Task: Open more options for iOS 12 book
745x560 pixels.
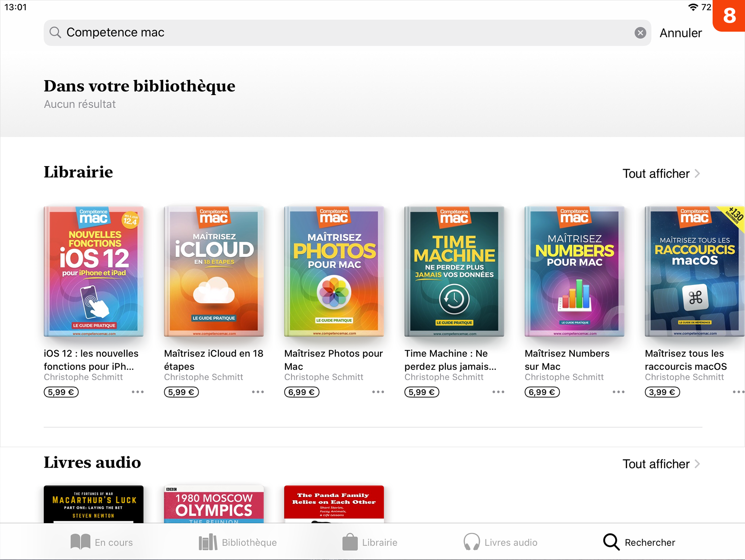Action: click(137, 392)
